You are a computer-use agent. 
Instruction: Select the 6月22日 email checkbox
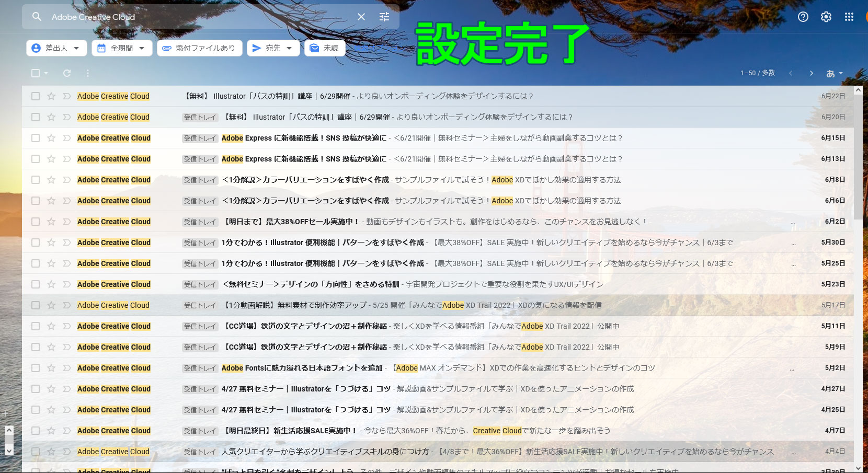[x=36, y=96]
